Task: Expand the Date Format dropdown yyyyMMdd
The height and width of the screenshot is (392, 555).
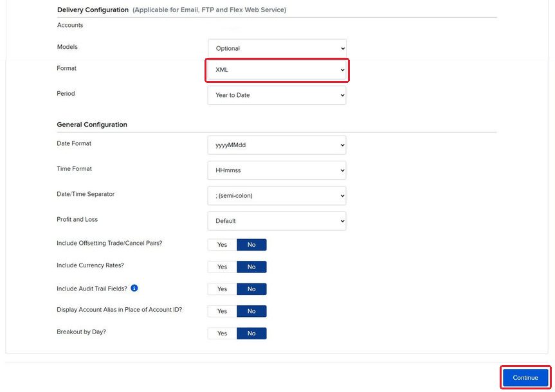Action: 277,145
